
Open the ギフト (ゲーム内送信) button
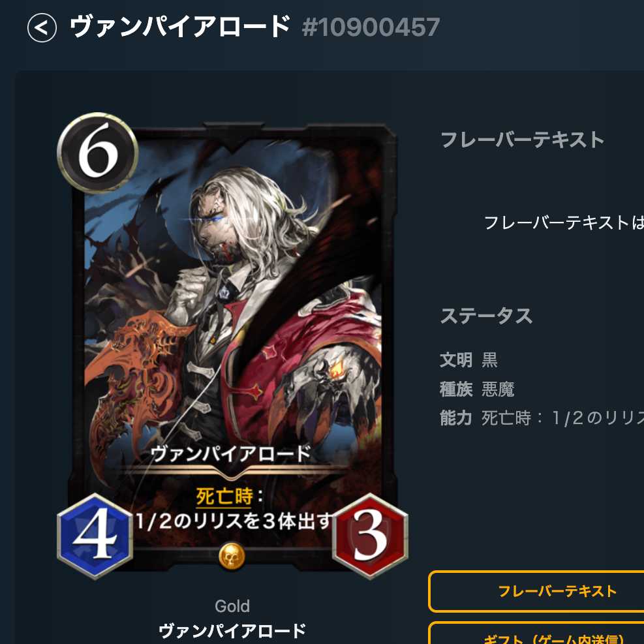(536, 634)
